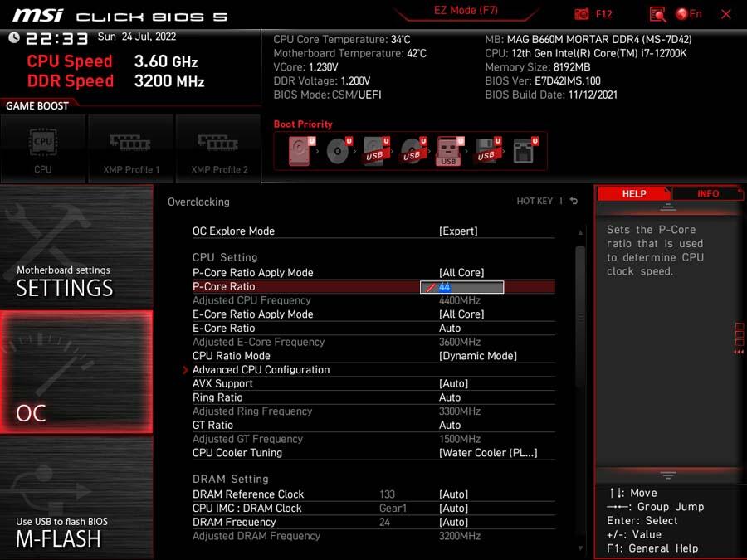Select the first hard disk boot device icon
The height and width of the screenshot is (560, 747).
tap(301, 150)
